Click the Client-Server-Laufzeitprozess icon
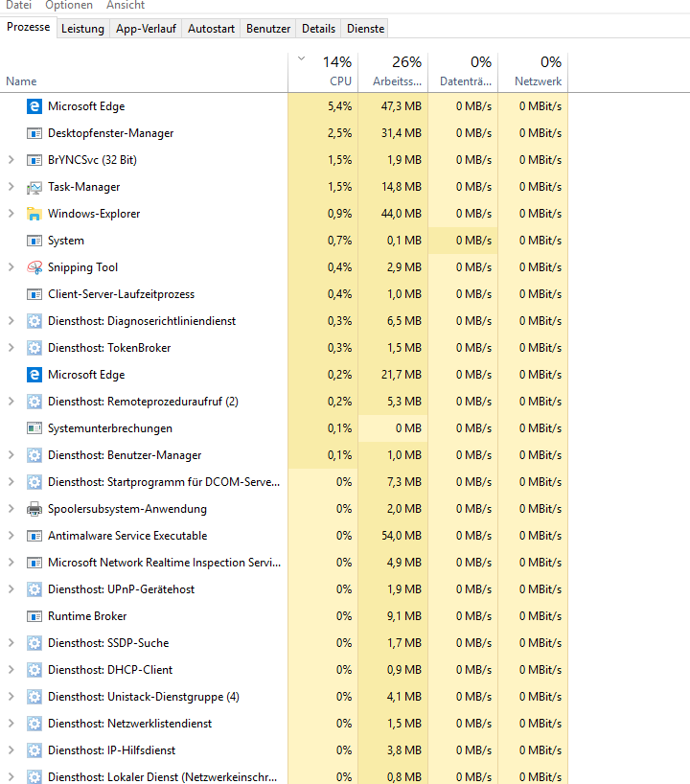This screenshot has width=690, height=784. (x=34, y=294)
